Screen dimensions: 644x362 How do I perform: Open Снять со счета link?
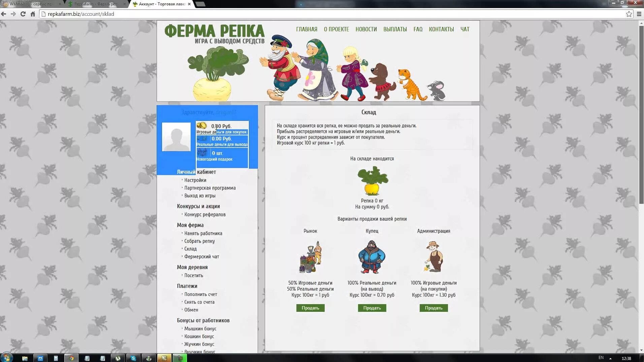tap(199, 302)
